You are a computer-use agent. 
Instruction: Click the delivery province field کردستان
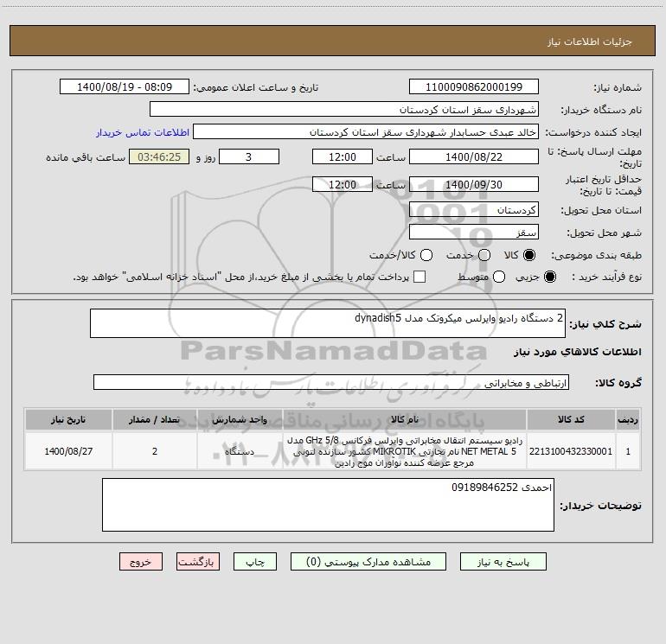coord(474,210)
